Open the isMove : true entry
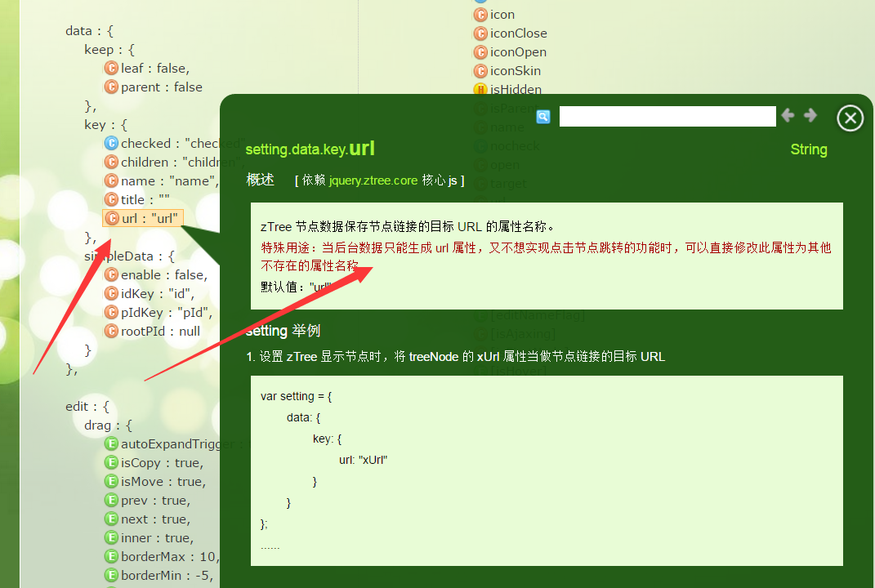This screenshot has width=875, height=588. [x=155, y=482]
